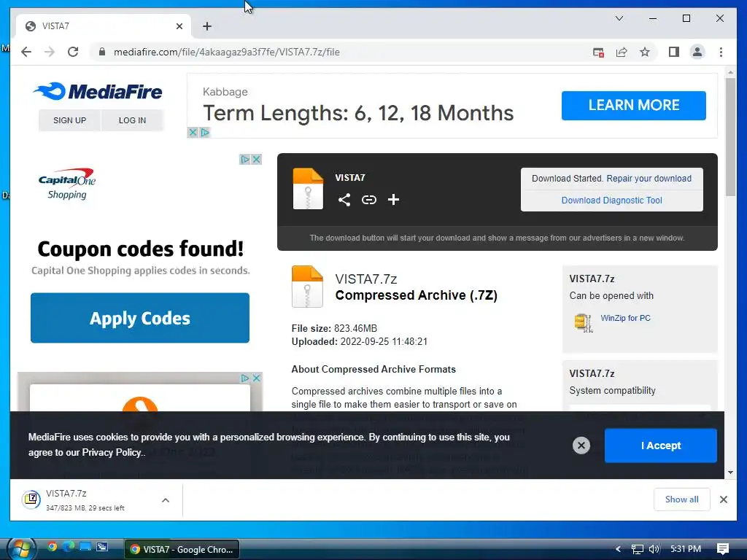Click the blocked pop-up icon in address bar
Image resolution: width=747 pixels, height=560 pixels.
[x=598, y=52]
